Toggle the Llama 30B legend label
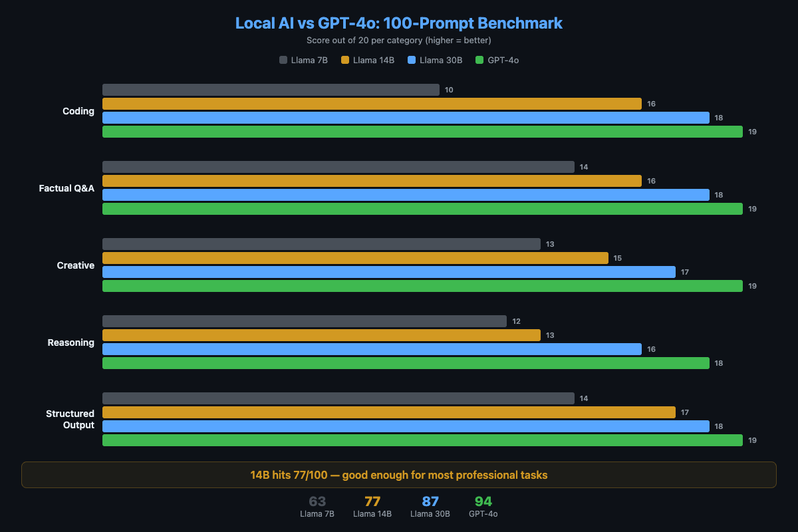This screenshot has height=532, width=798. [441, 60]
